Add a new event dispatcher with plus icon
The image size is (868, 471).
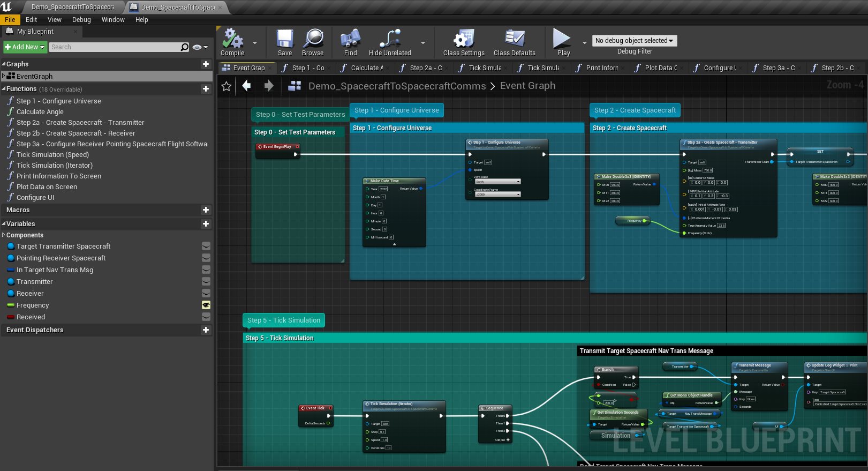pos(206,330)
